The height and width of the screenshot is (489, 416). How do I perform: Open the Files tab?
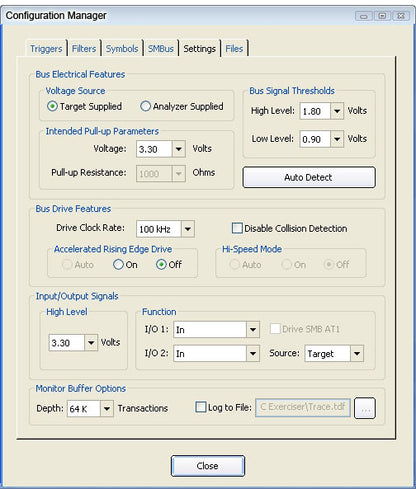pos(234,49)
